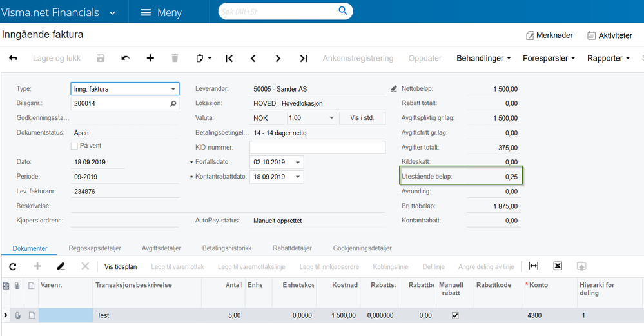Expand the Forfallsdato date picker

[298, 163]
